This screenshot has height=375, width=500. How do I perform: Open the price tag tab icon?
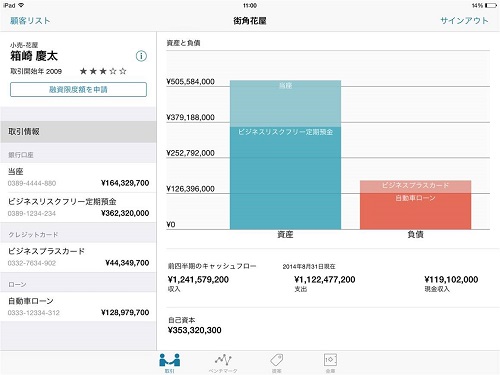pyautogui.click(x=276, y=363)
